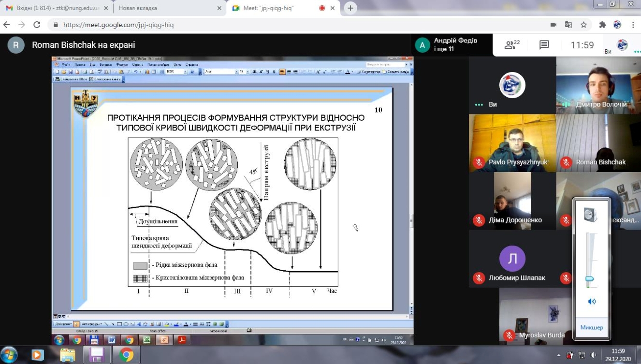Reload the Meet page
This screenshot has height=364, width=641.
point(37,25)
